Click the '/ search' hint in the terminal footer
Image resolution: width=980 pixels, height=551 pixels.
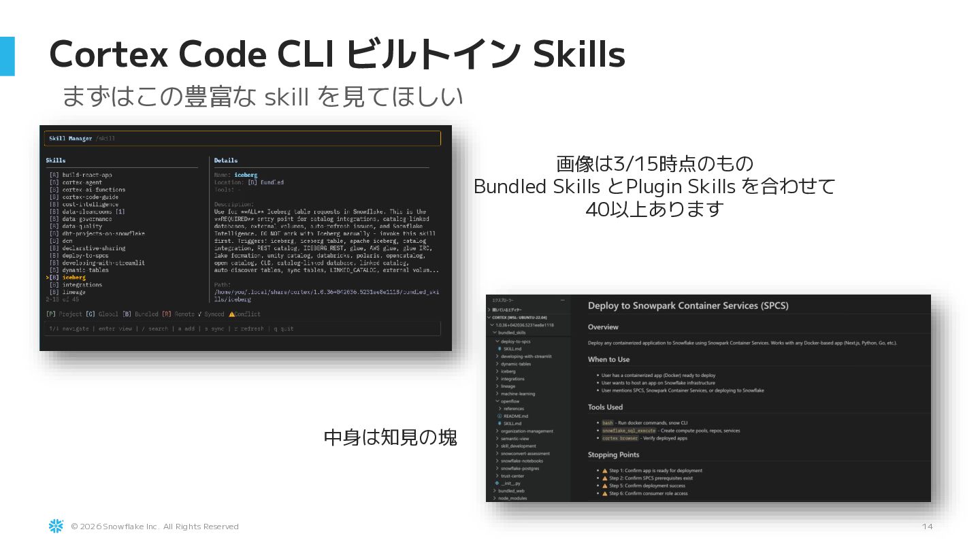tap(154, 329)
